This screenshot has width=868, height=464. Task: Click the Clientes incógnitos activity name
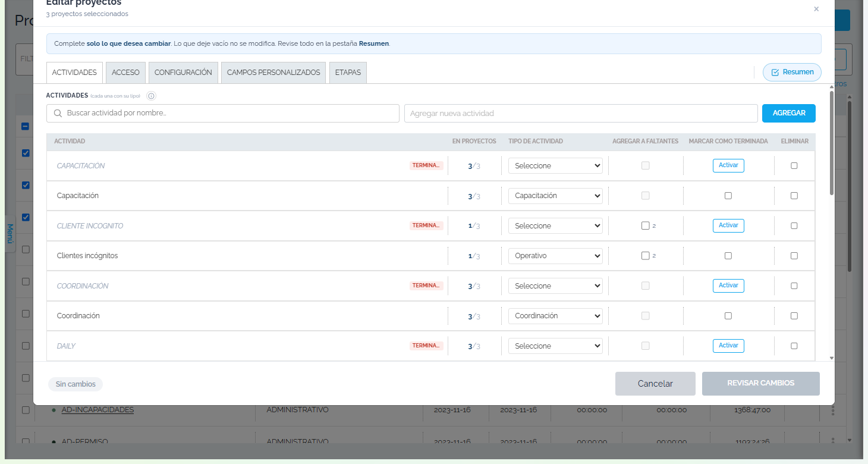pos(87,256)
